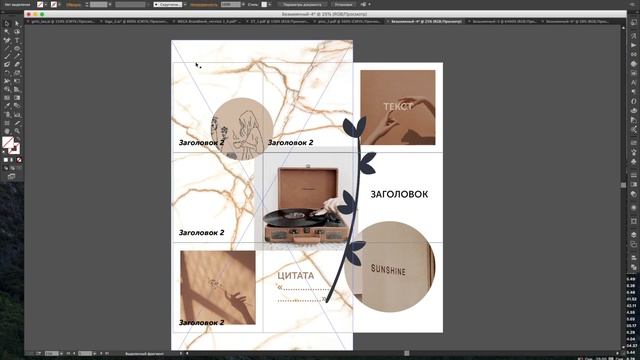This screenshot has height=360, width=640.
Task: Select the Lasso tool
Action: tap(17, 32)
